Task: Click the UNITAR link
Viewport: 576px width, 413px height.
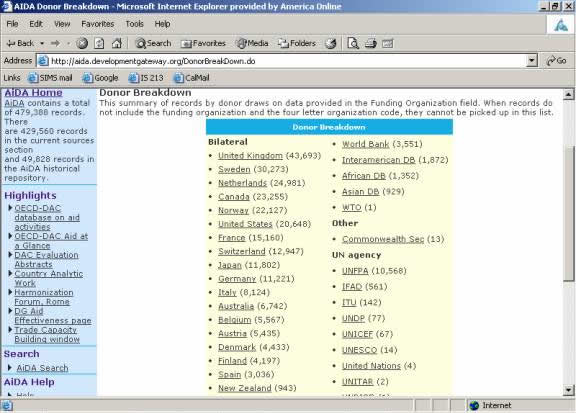Action: pyautogui.click(x=357, y=381)
